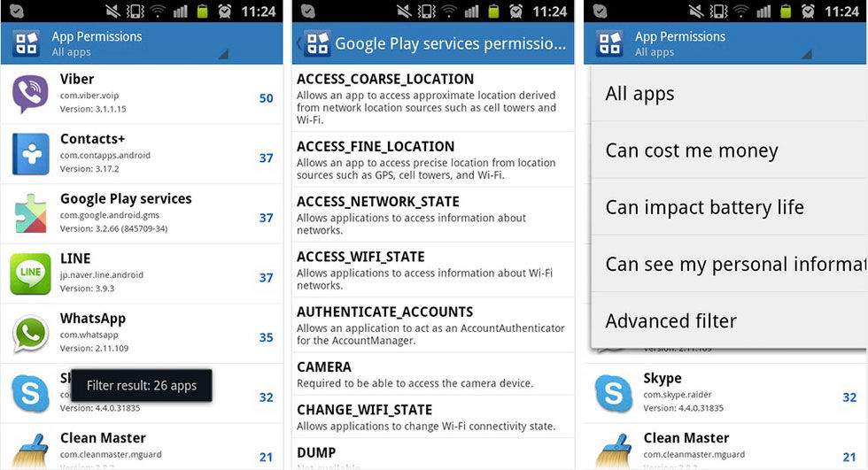
Task: Tap the Skype icon in the right screen
Action: (613, 393)
